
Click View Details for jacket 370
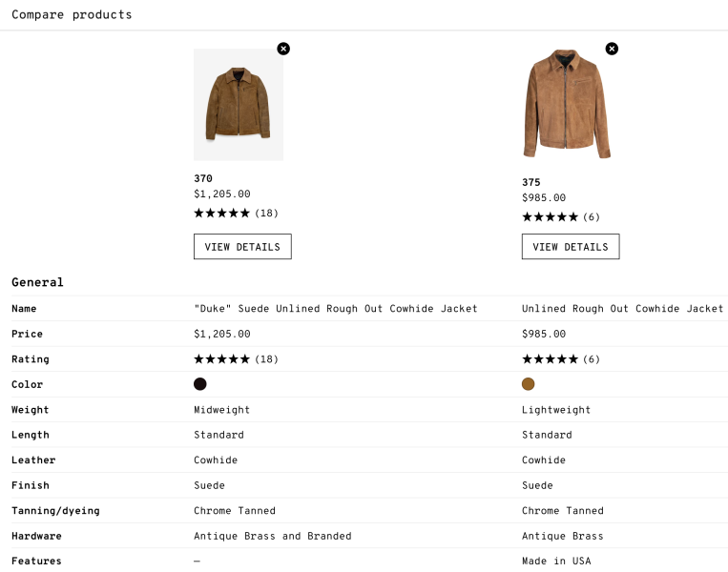pyautogui.click(x=242, y=246)
